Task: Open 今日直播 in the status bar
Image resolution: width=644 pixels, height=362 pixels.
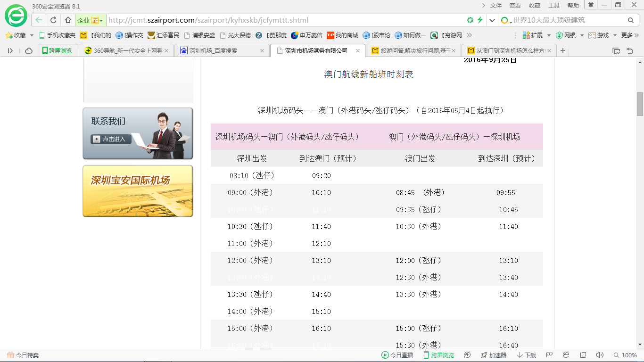Action: click(x=397, y=355)
